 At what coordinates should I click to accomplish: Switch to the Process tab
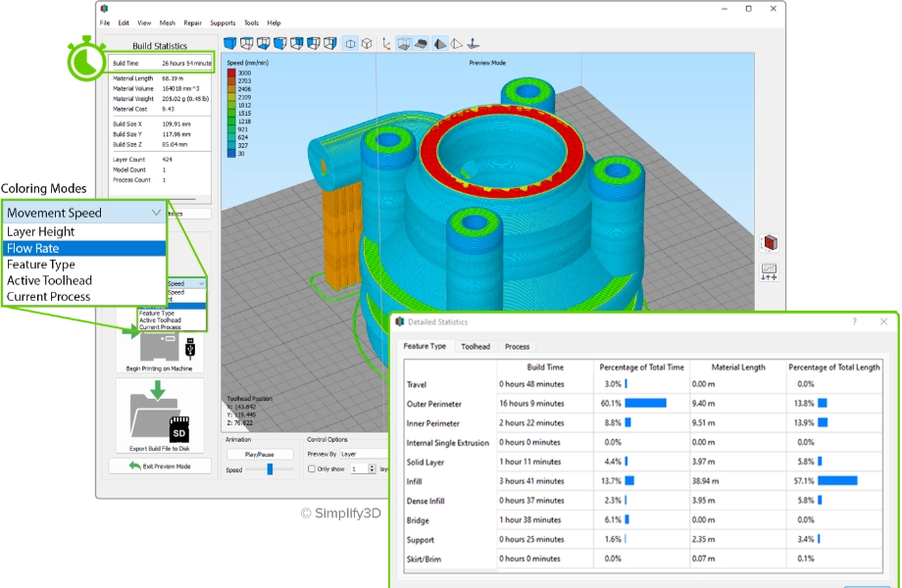point(517,346)
